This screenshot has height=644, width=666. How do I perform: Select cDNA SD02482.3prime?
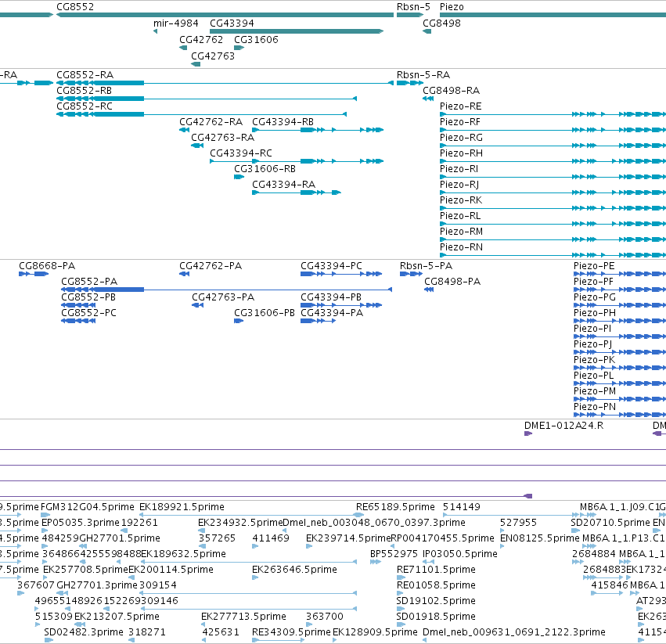[x=84, y=632]
